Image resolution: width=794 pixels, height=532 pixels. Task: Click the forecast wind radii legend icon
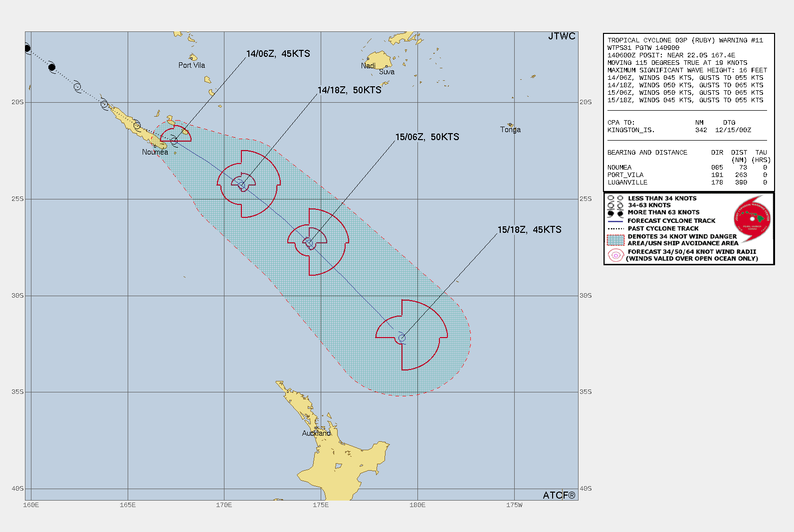pyautogui.click(x=616, y=255)
